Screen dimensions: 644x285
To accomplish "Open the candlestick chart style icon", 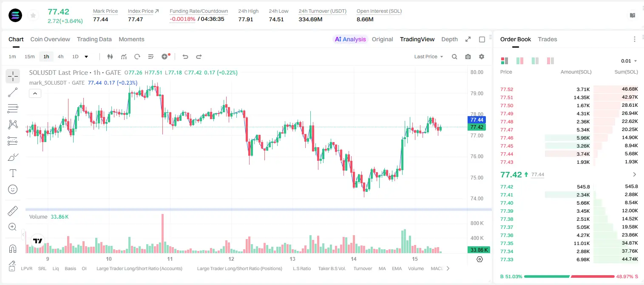I will (110, 57).
